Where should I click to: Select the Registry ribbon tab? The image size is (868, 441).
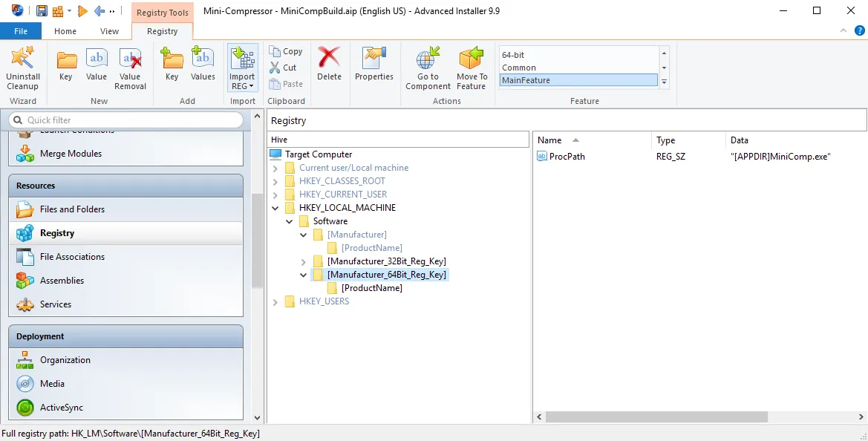coord(162,31)
